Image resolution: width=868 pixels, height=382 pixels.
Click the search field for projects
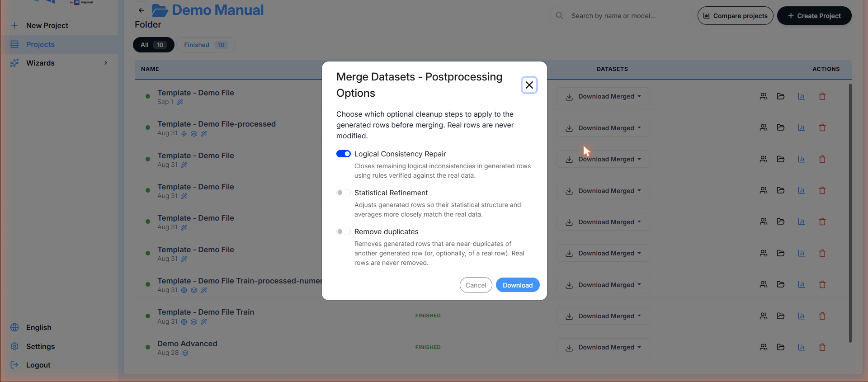point(622,16)
